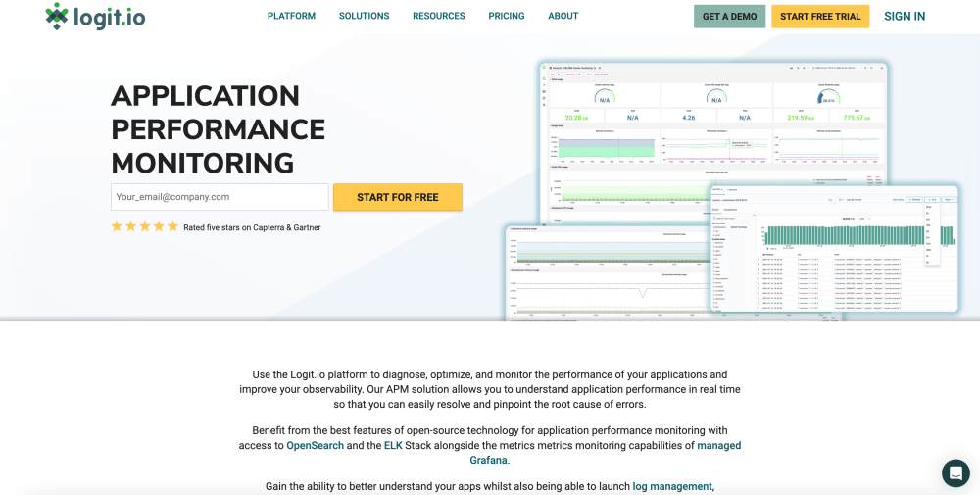The image size is (980, 495).
Task: Open the ELK link in the paragraph
Action: click(393, 445)
